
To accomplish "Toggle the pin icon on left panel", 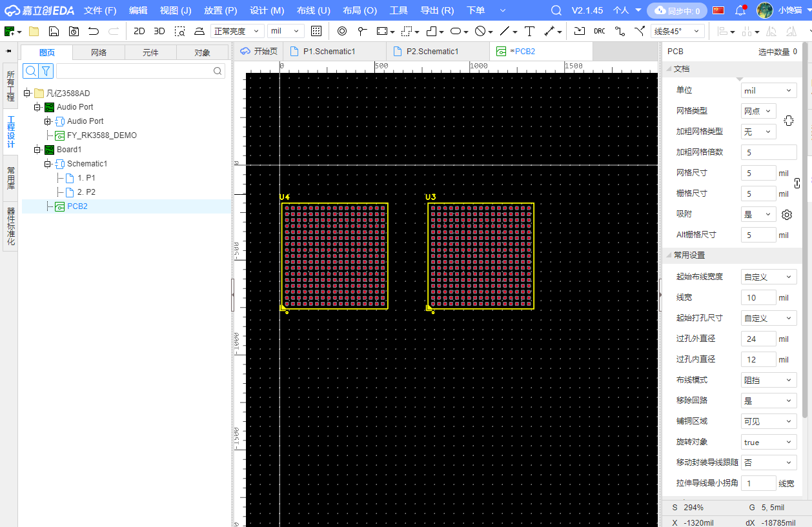I will click(x=9, y=52).
